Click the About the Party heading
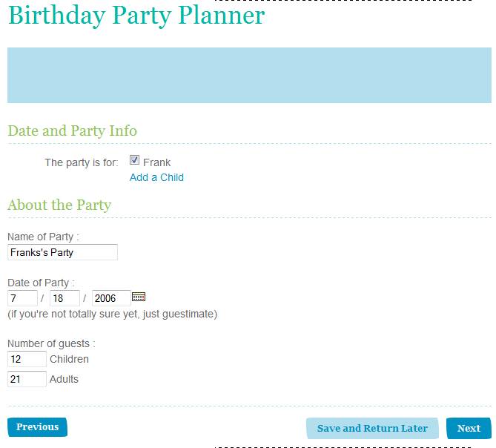 pos(59,205)
